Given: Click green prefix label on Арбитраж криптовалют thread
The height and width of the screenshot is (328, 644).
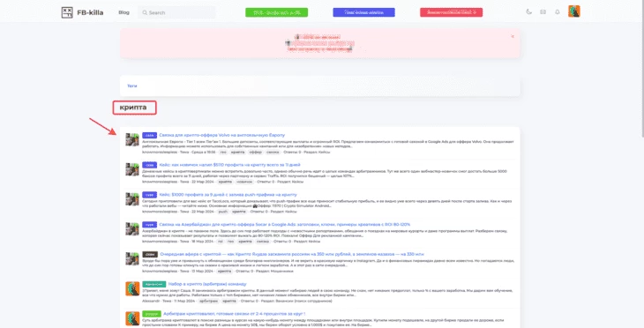Looking at the screenshot, I should point(152,314).
